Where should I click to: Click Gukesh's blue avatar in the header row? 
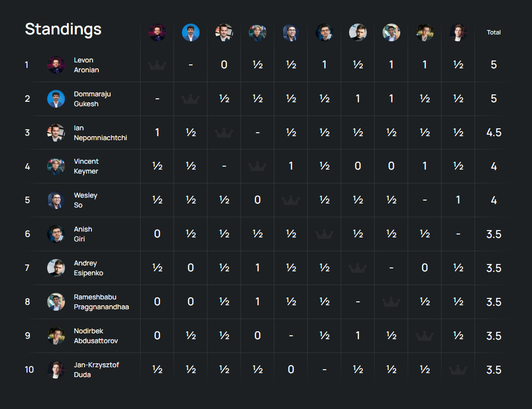pos(191,32)
